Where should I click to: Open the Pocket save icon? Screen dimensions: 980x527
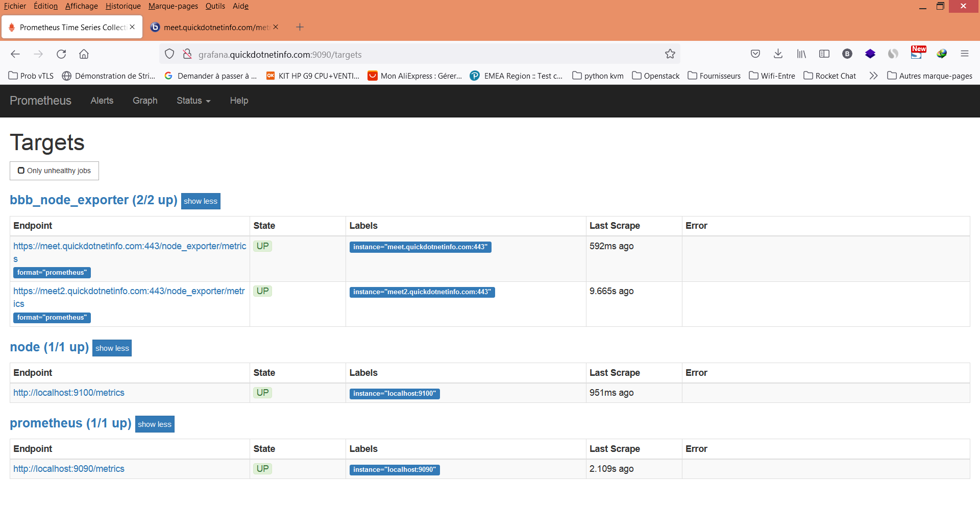(x=755, y=54)
